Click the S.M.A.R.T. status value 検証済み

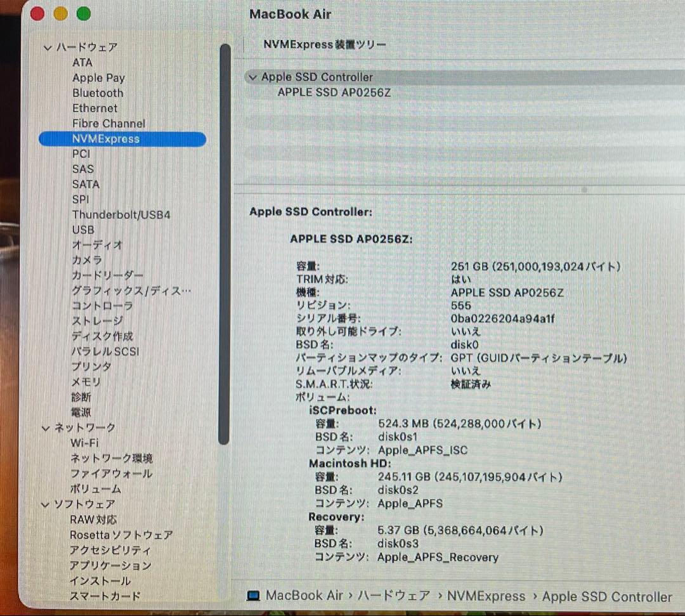click(471, 384)
